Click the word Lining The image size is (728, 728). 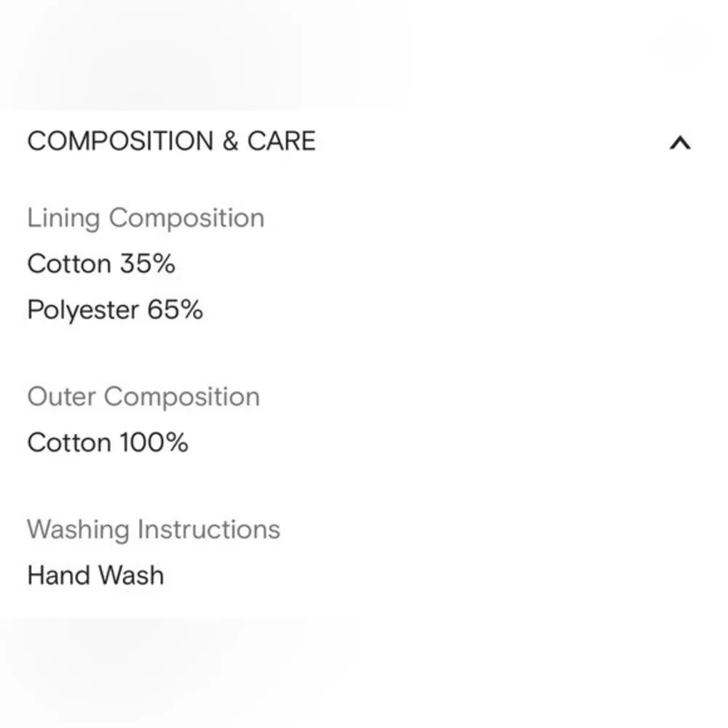point(63,218)
